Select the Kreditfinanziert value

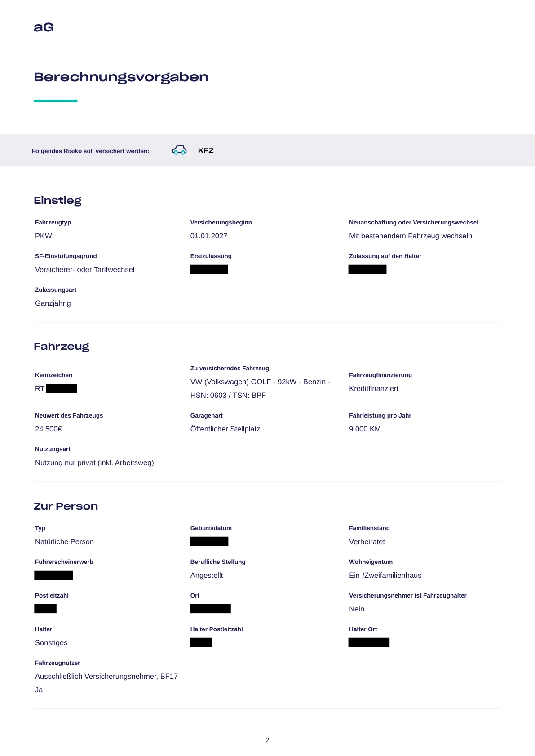tap(374, 389)
